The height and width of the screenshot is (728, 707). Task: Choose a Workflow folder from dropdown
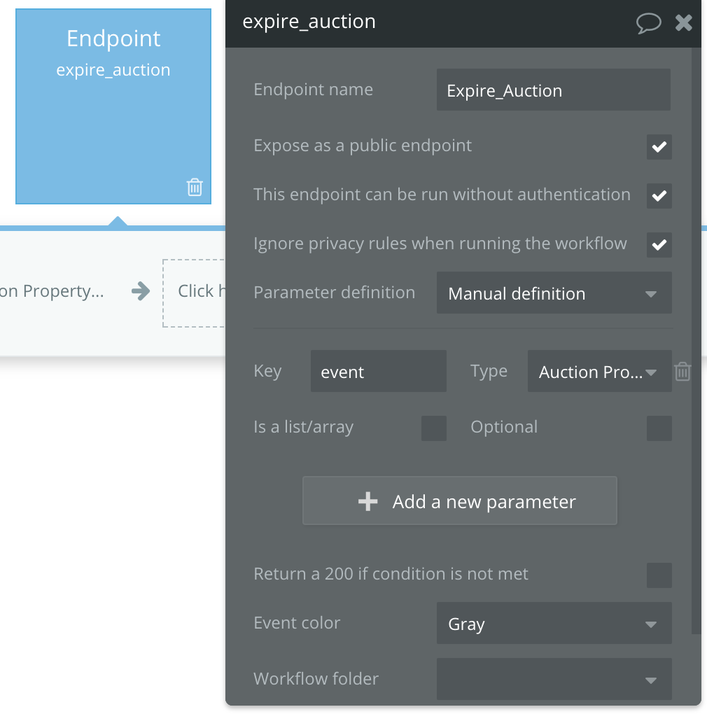(554, 679)
